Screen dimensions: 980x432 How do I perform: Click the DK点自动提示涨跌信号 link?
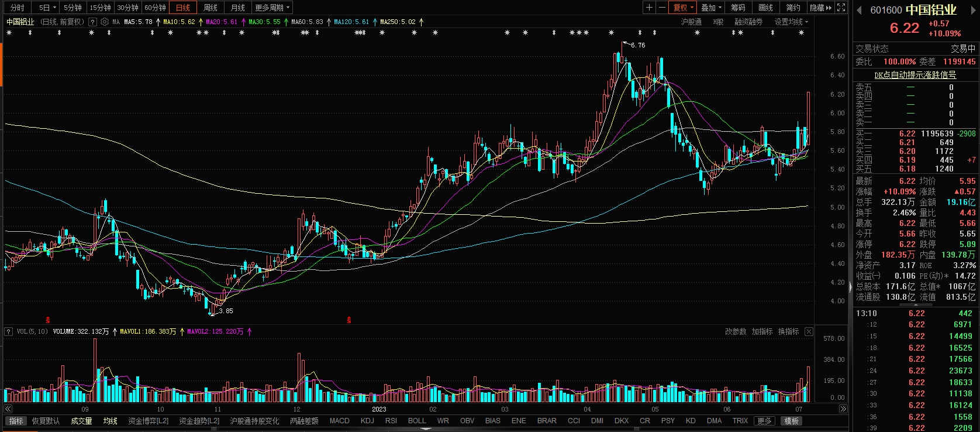[915, 75]
